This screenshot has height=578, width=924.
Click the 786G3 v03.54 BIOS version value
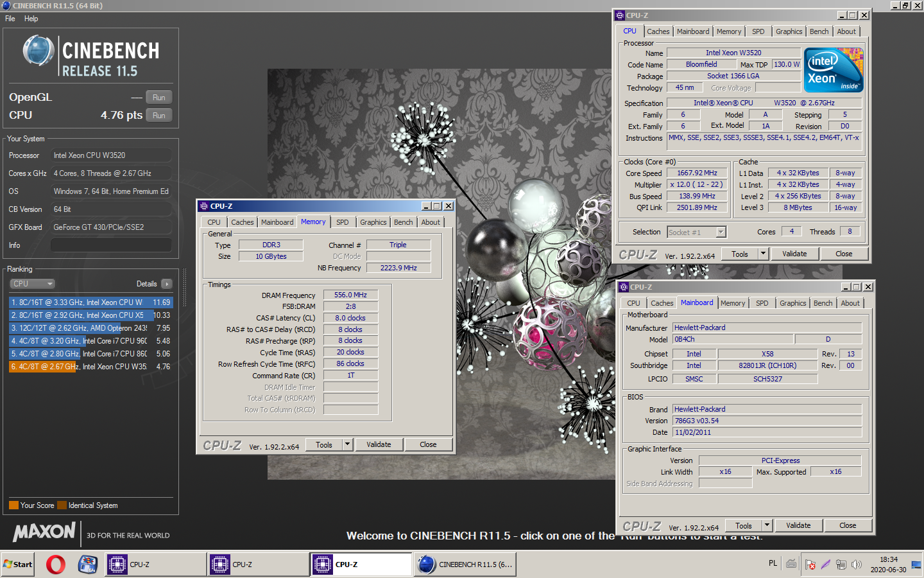767,421
